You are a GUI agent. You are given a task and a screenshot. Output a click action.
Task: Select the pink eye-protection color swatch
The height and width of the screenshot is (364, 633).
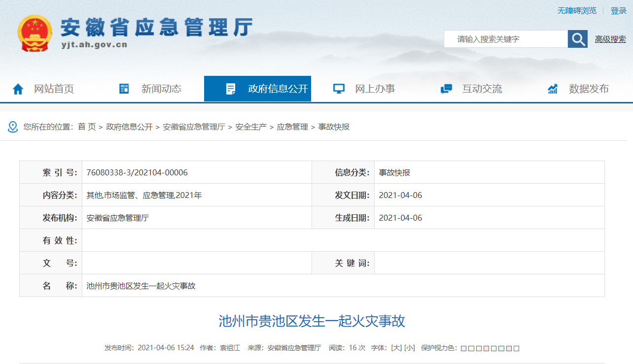(486, 348)
